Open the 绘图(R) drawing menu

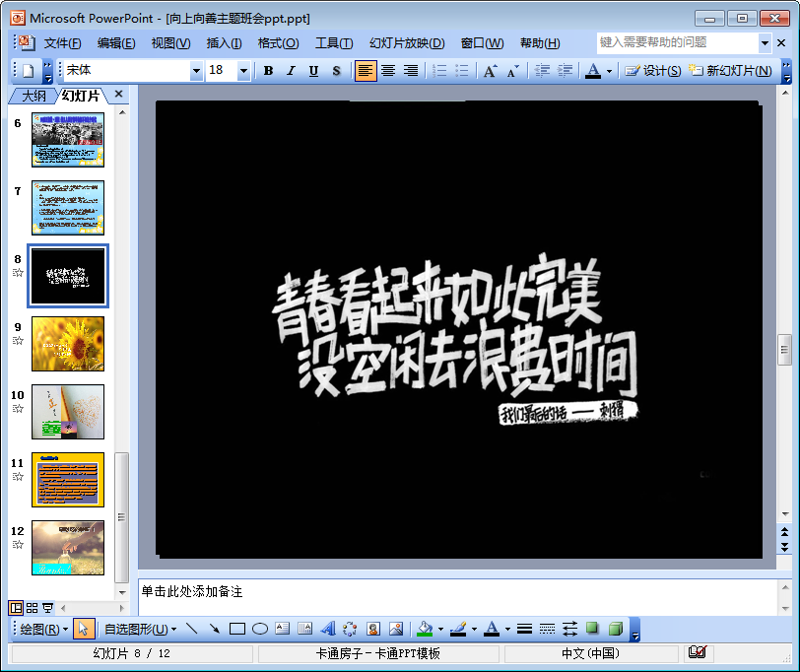pyautogui.click(x=44, y=630)
